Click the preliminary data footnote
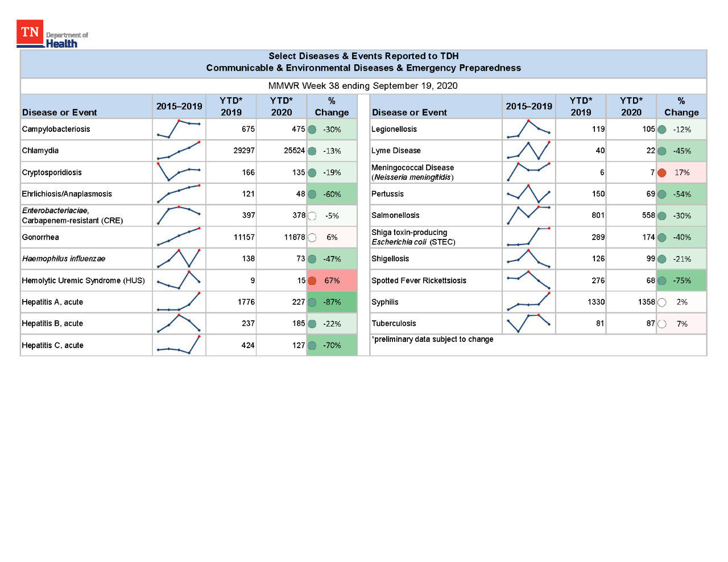728x562 pixels. [433, 340]
